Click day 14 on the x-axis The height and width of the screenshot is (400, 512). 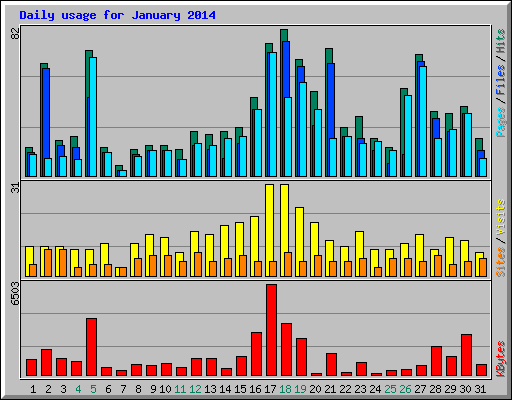pos(225,389)
